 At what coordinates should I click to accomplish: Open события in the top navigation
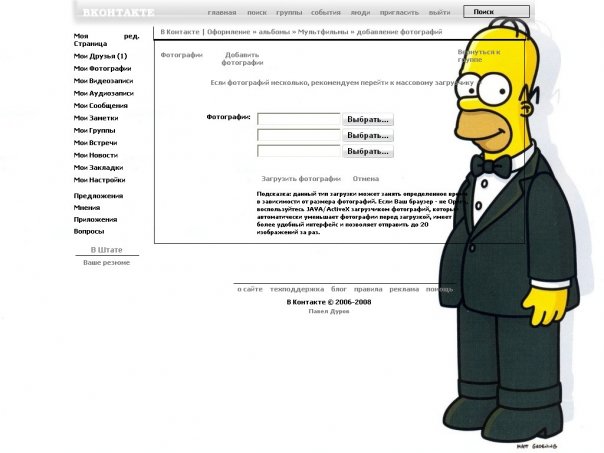[326, 12]
